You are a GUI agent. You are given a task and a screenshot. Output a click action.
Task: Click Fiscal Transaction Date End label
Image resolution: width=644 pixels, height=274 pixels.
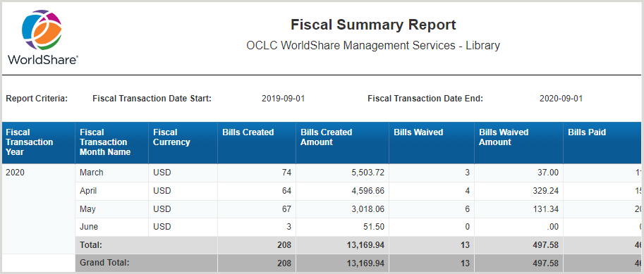[x=425, y=99]
